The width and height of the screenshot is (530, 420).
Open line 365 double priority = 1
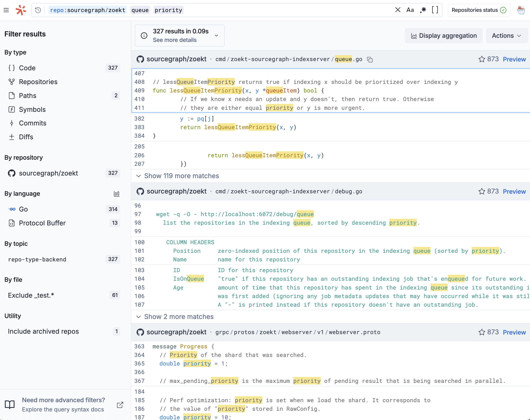(x=194, y=364)
